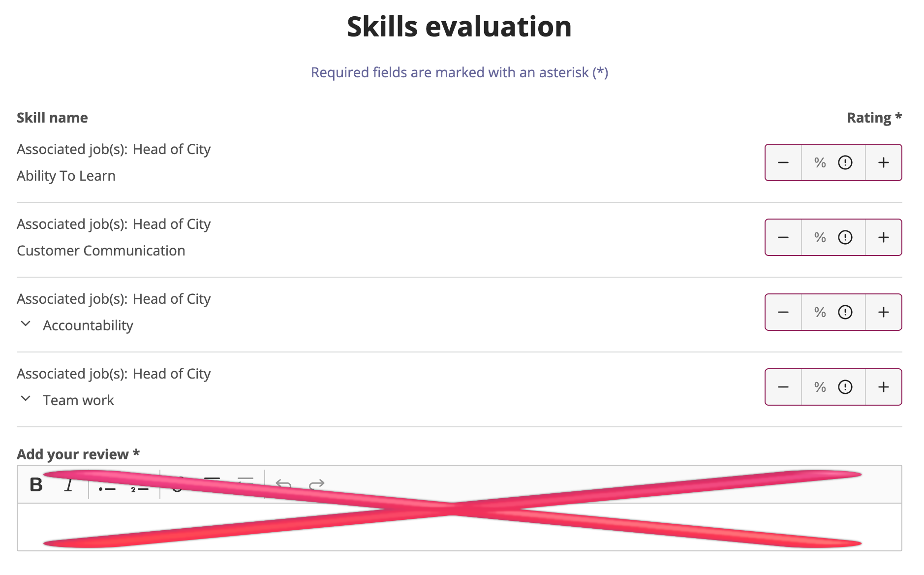
Task: Decrease the Team work rating
Action: coord(783,387)
